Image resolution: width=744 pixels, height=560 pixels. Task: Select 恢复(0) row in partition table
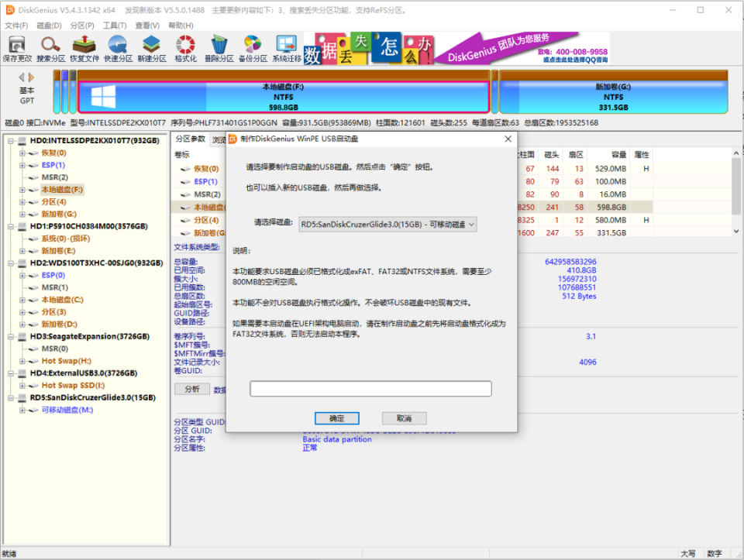pos(206,169)
